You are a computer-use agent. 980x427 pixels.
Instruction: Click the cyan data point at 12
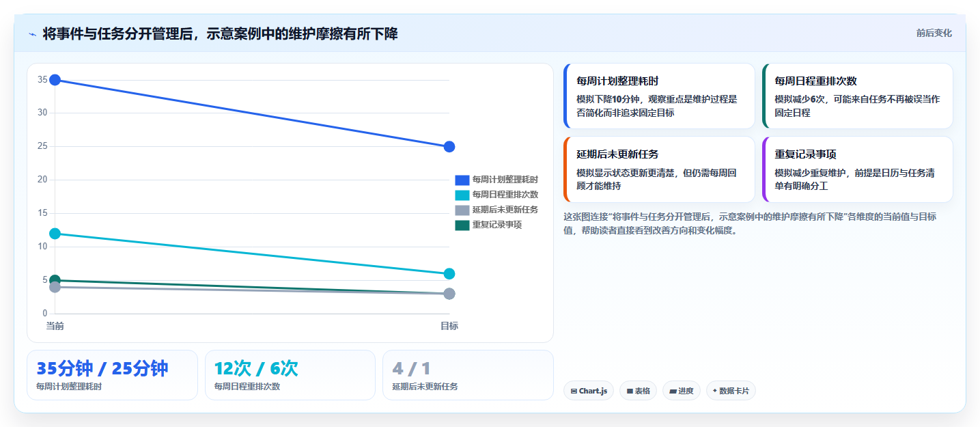click(55, 234)
